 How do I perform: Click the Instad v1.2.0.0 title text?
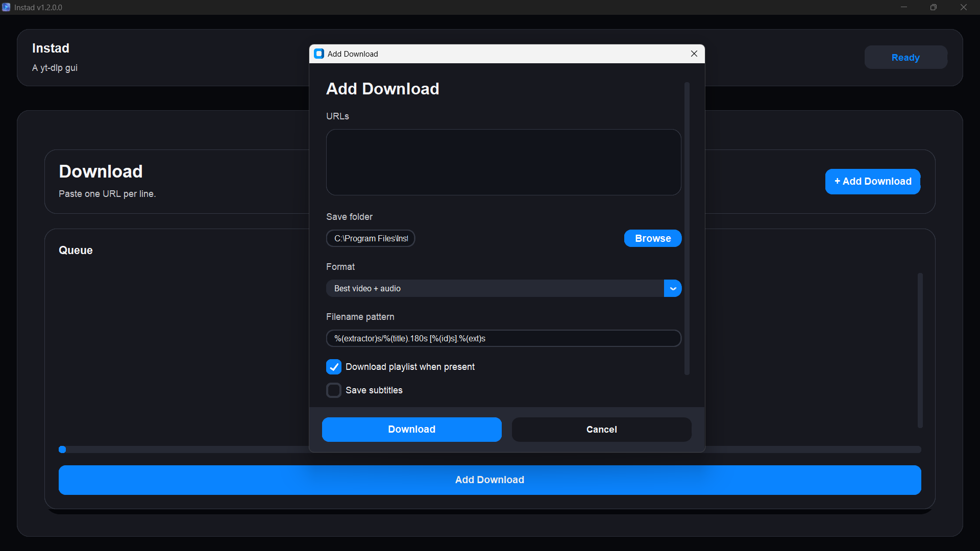(38, 8)
